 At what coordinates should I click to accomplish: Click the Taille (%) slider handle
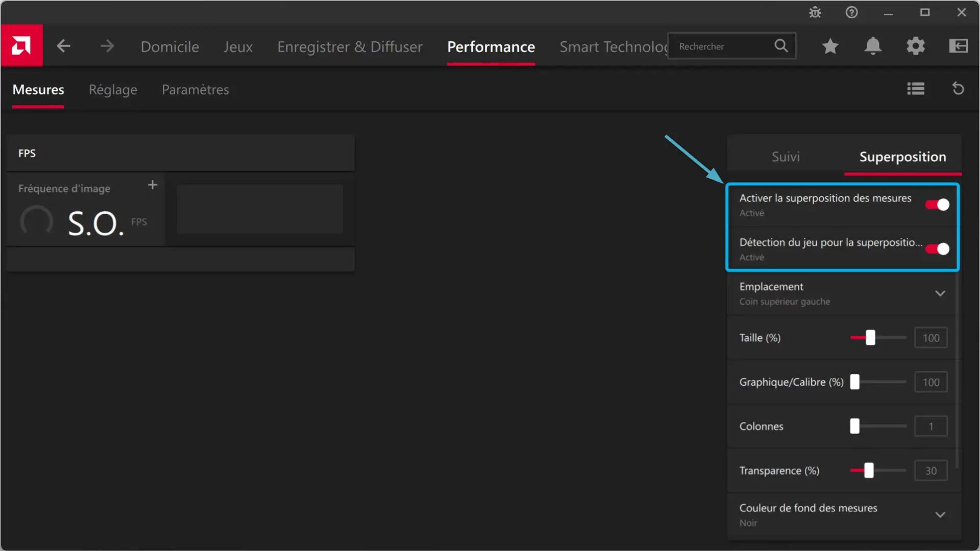[870, 337]
